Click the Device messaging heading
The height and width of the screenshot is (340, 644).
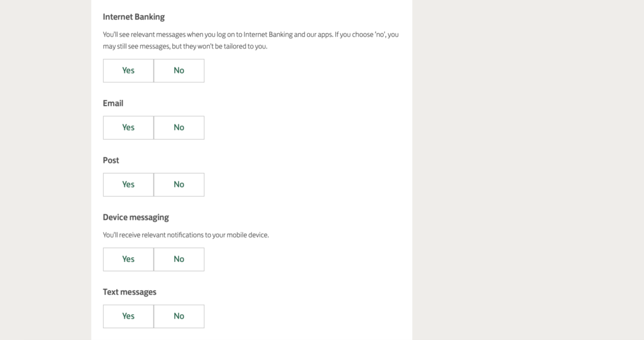(x=136, y=217)
